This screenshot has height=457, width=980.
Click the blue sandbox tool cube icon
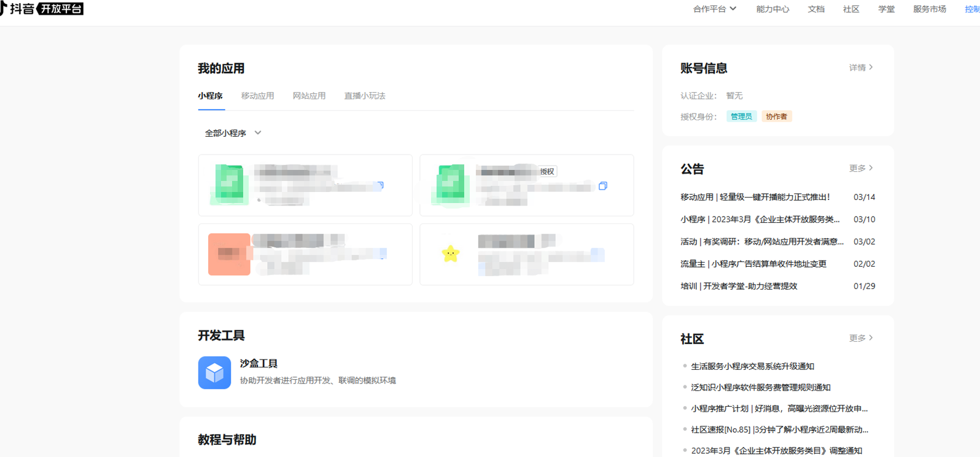(214, 372)
